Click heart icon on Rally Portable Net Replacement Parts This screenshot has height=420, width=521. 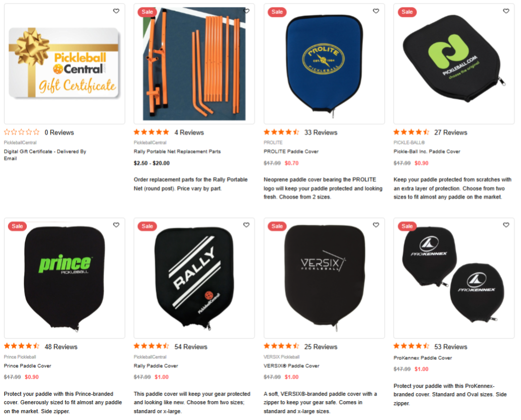coord(246,11)
